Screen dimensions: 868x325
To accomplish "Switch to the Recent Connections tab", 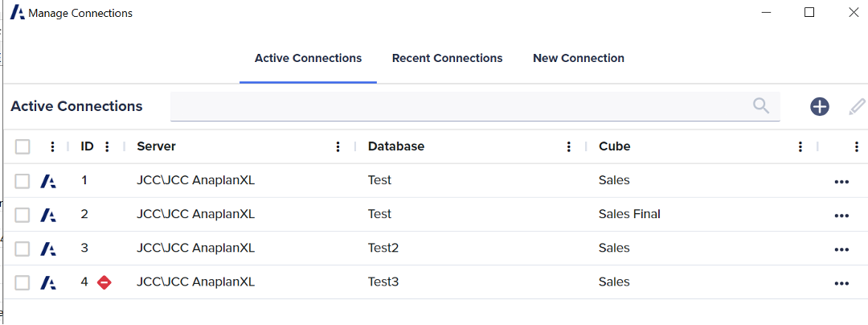I will pyautogui.click(x=447, y=58).
